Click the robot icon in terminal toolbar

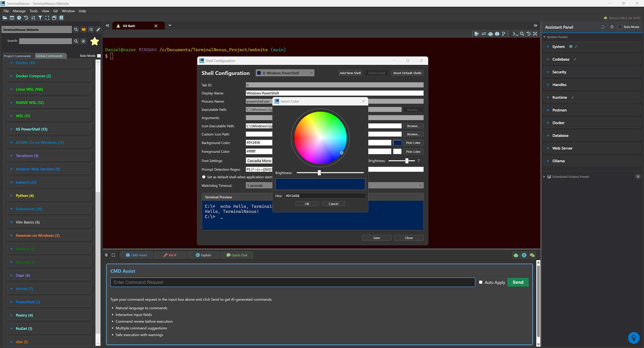point(490,34)
